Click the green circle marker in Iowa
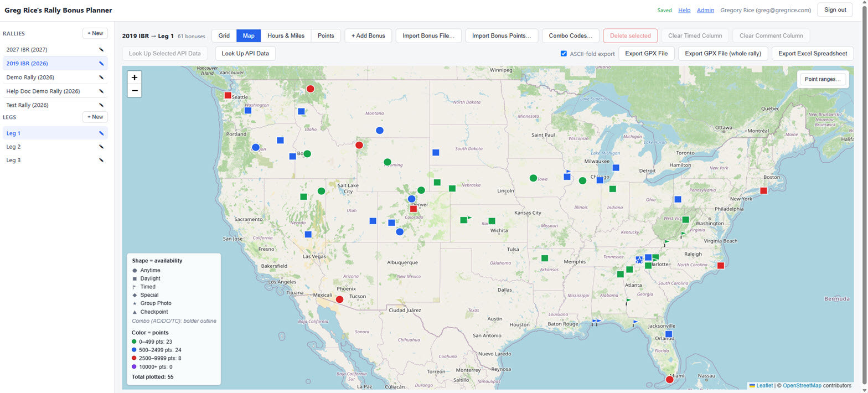Viewport: 868px width, 393px height. click(533, 178)
